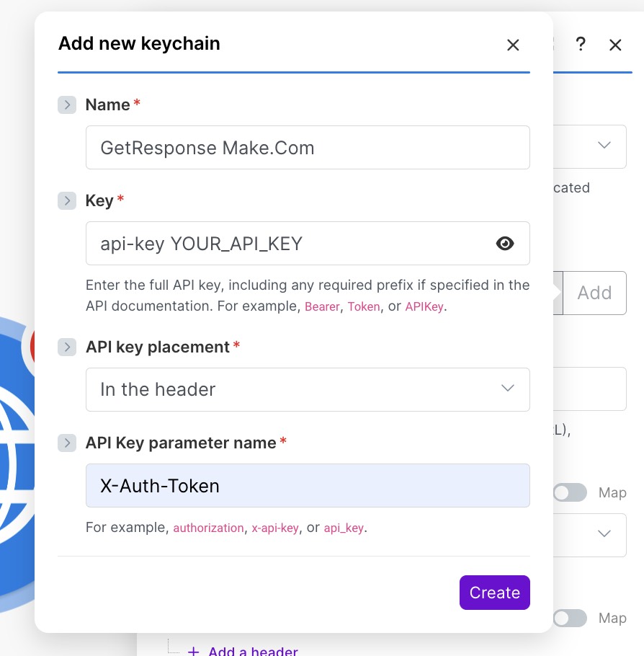Reveal the API key using the eye icon
This screenshot has height=656, width=644.
coord(505,244)
